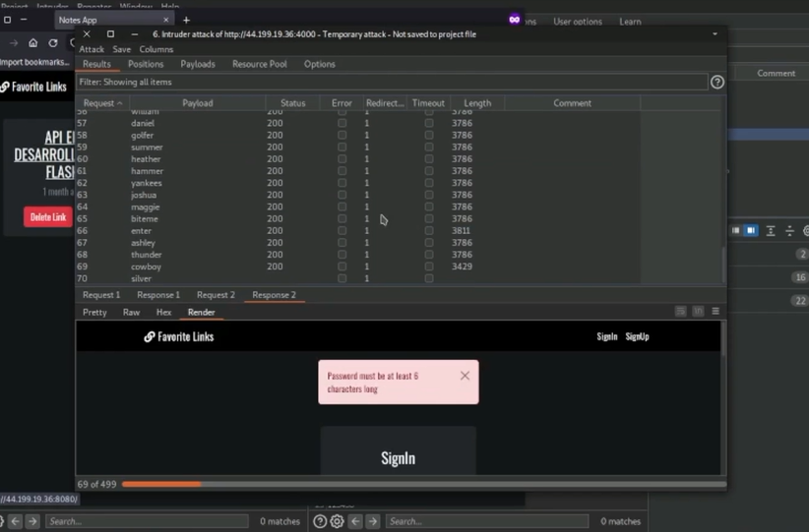Open the filter help question mark icon
Image resolution: width=809 pixels, height=532 pixels.
tap(716, 82)
